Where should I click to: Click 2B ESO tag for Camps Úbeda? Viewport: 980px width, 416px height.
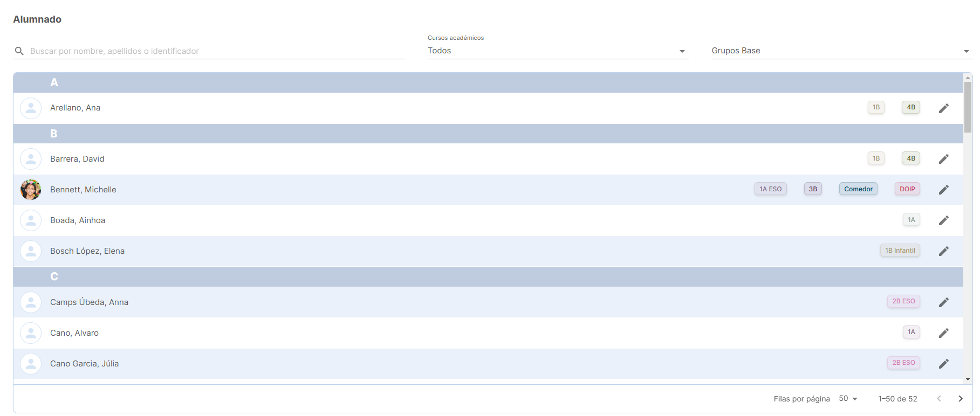903,301
